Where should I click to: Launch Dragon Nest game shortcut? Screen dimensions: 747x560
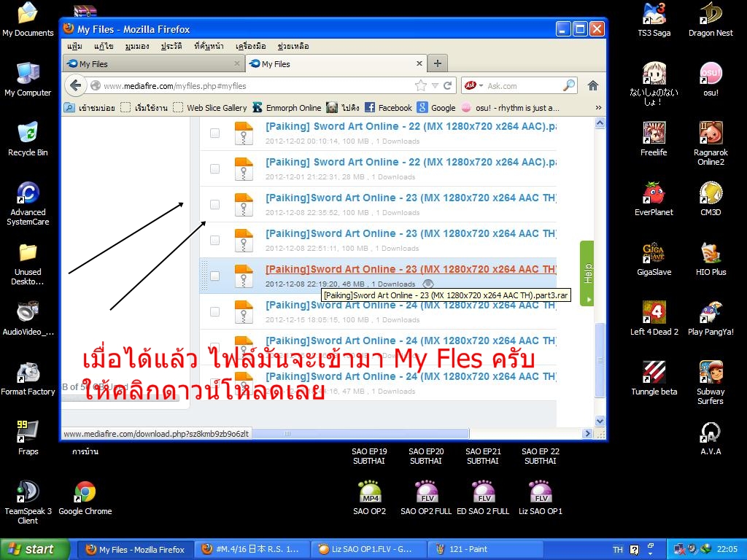point(711,19)
